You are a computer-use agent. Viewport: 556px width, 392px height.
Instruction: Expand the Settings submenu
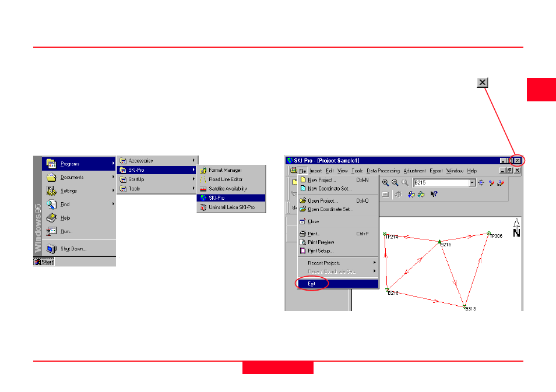[x=79, y=190]
